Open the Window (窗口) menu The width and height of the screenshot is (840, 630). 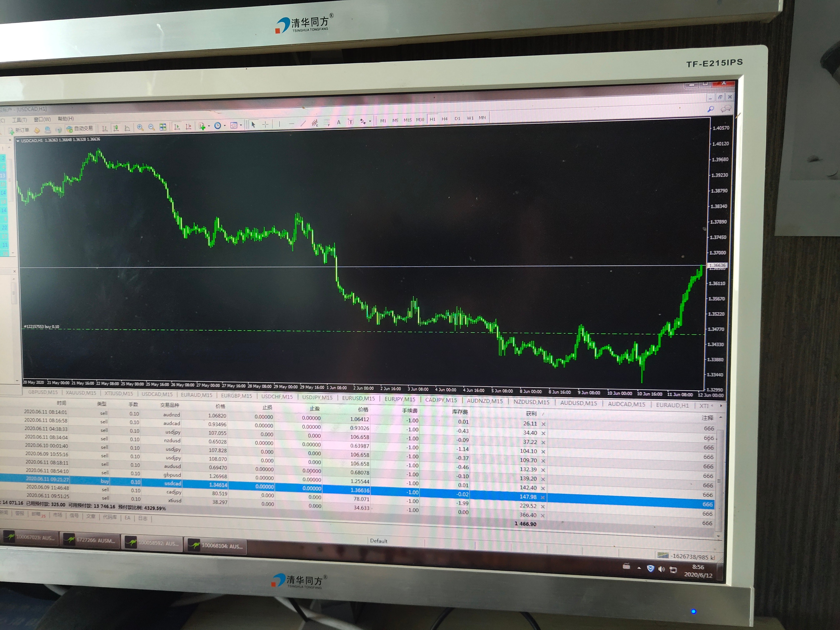click(42, 119)
